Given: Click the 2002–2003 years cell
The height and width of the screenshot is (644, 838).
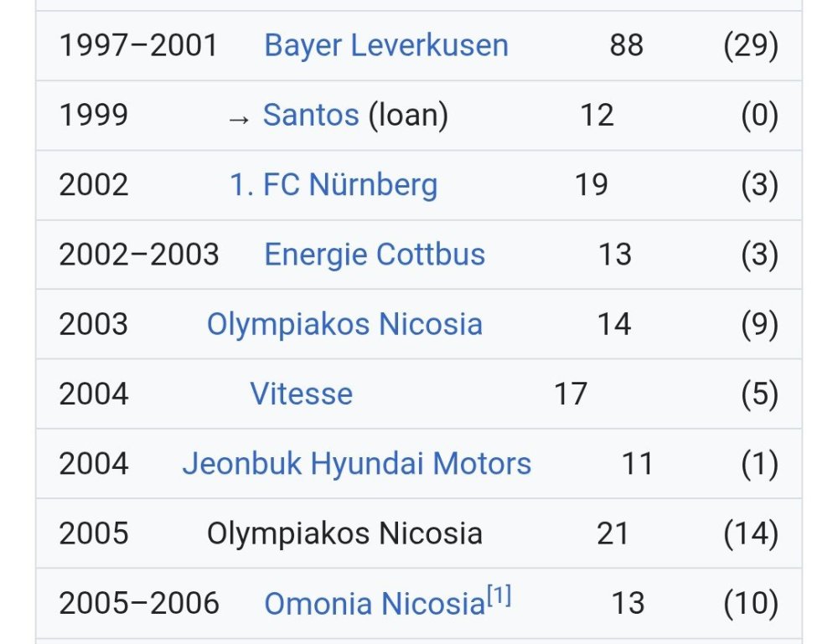Looking at the screenshot, I should pyautogui.click(x=139, y=255).
